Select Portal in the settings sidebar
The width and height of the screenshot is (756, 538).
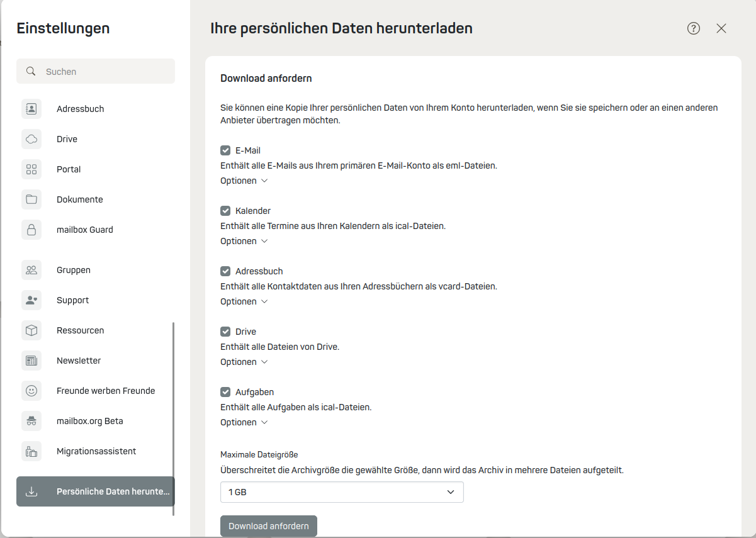(x=96, y=169)
